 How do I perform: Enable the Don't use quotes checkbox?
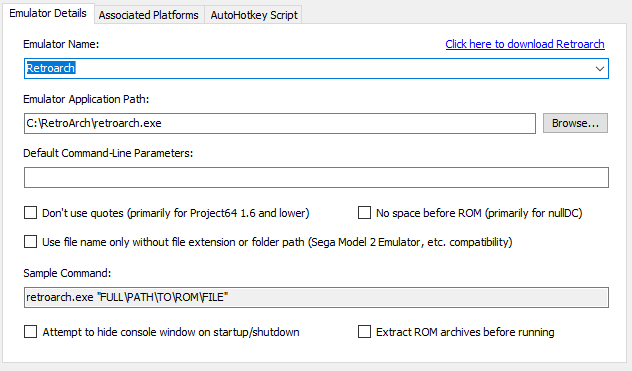[31, 213]
